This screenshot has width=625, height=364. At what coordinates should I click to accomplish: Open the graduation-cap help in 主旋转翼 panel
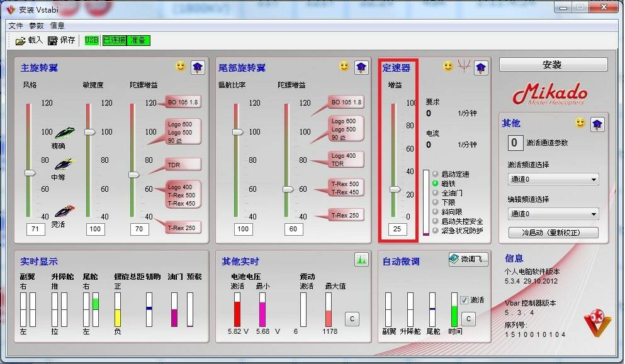(x=198, y=68)
